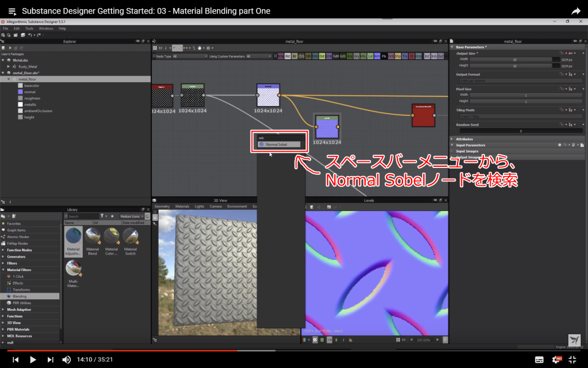Add a Blur node from graph toolbar
The height and width of the screenshot is (368, 588).
pyautogui.click(x=295, y=56)
